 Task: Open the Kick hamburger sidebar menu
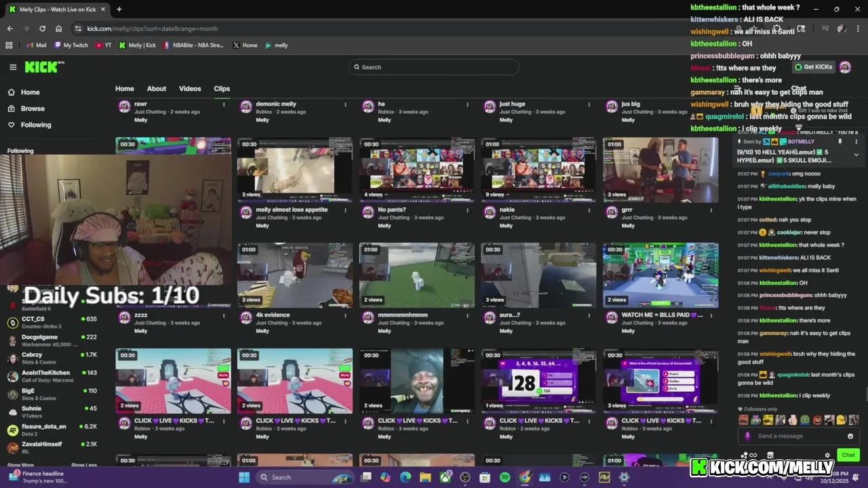pyautogui.click(x=13, y=67)
